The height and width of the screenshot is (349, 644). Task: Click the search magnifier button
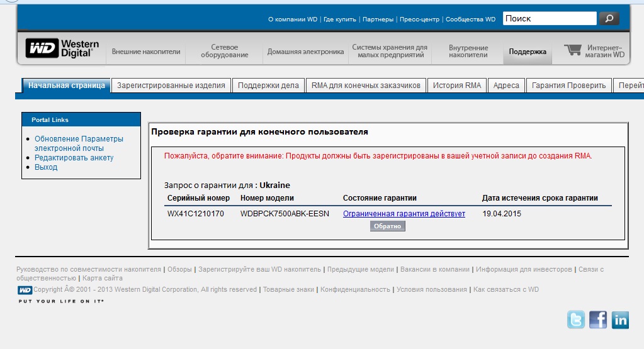pos(609,18)
